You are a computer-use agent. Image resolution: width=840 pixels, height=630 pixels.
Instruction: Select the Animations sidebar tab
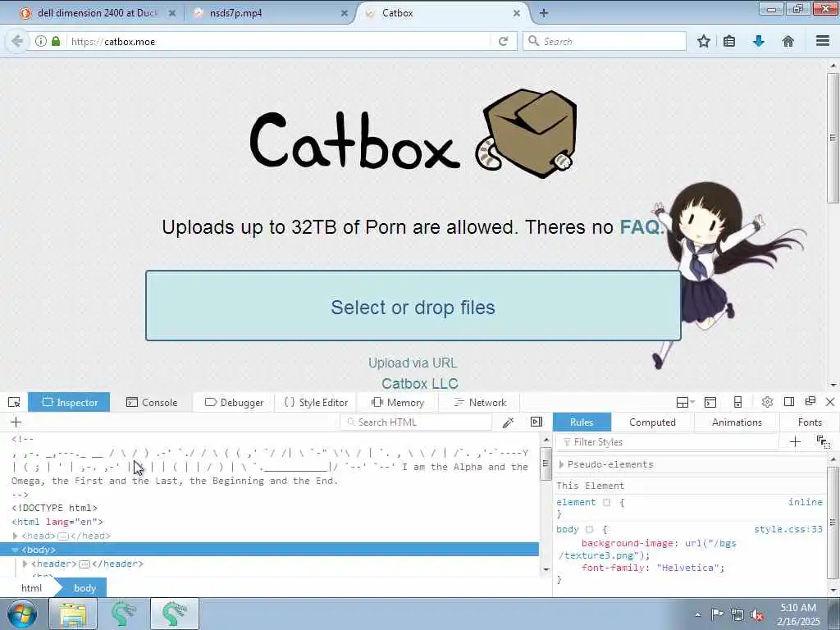[x=737, y=422]
